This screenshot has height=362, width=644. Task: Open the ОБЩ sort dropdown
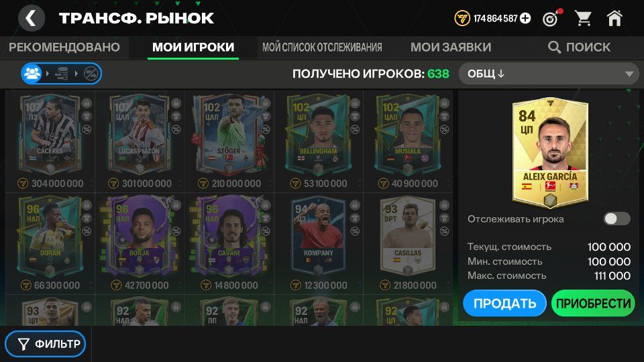pyautogui.click(x=549, y=74)
